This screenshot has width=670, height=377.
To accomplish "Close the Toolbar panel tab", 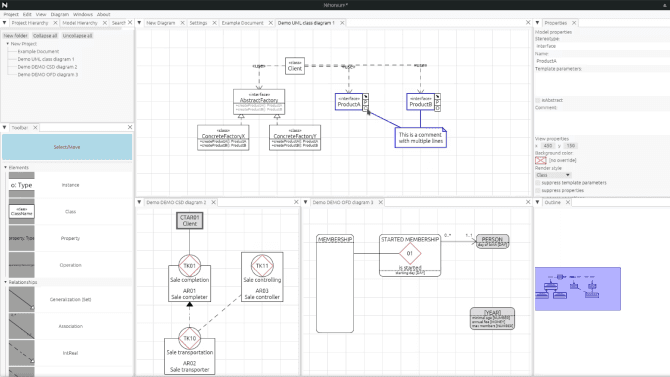I will pyautogui.click(x=35, y=127).
